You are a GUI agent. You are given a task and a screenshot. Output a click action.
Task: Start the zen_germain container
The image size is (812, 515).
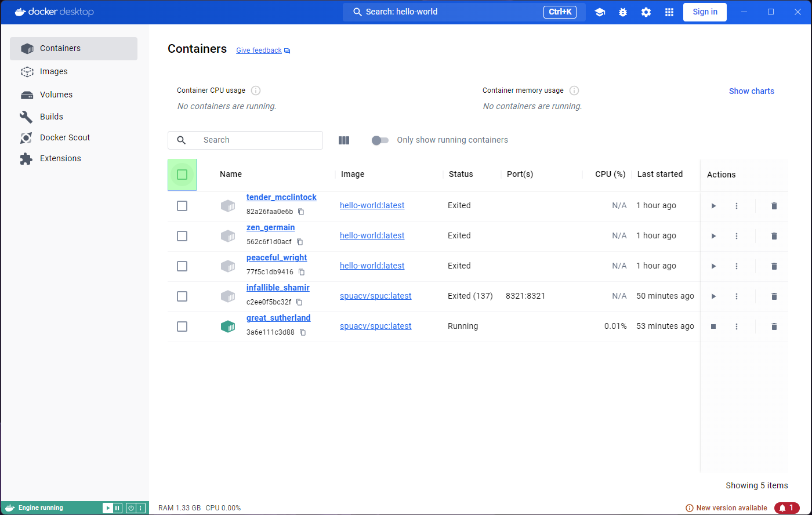coord(713,236)
